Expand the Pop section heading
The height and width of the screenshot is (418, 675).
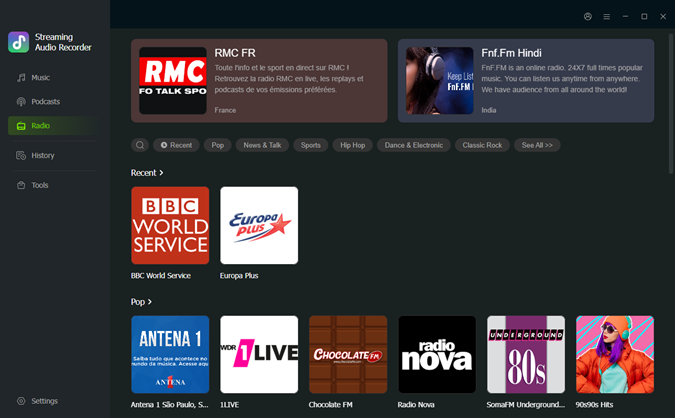[x=141, y=302]
